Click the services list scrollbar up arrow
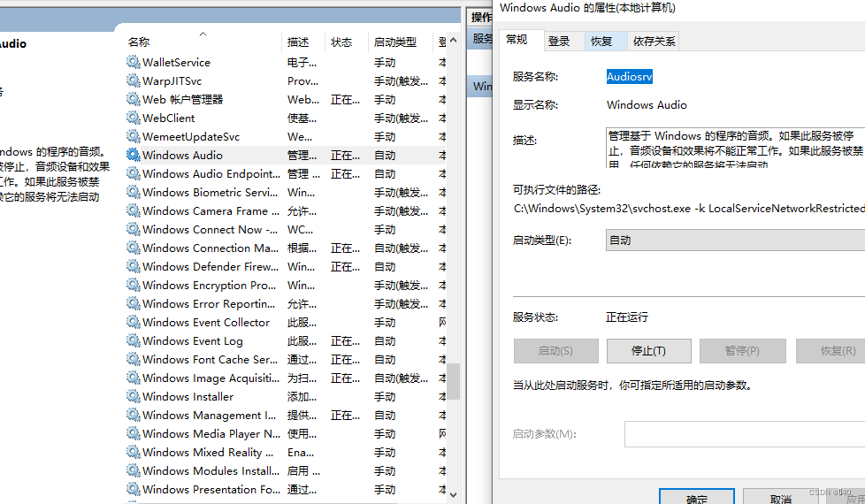This screenshot has height=504, width=865. 454,41
